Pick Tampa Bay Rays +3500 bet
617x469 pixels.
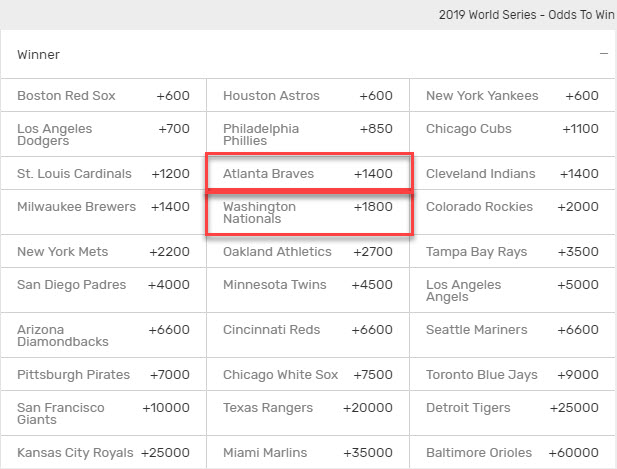click(x=512, y=252)
